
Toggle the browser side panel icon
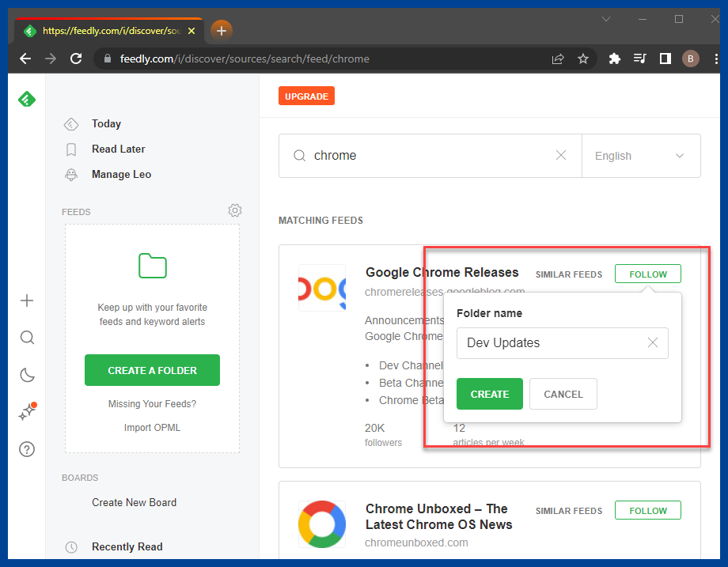coord(665,59)
